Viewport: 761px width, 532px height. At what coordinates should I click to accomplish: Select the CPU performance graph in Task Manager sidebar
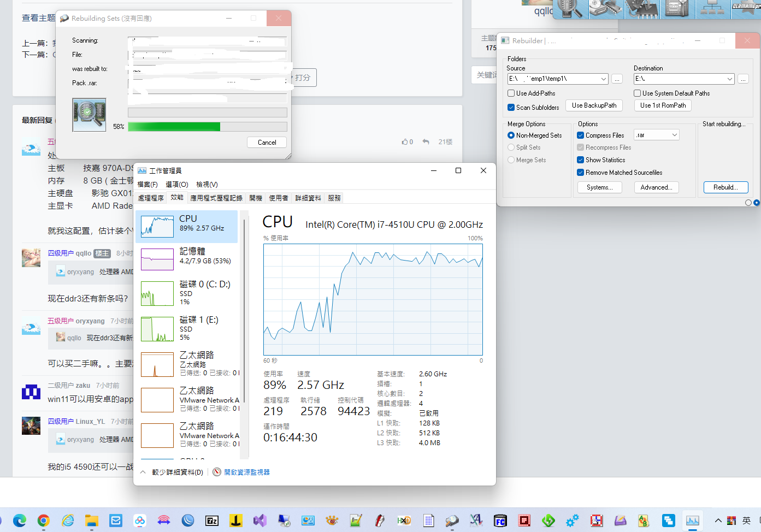186,226
